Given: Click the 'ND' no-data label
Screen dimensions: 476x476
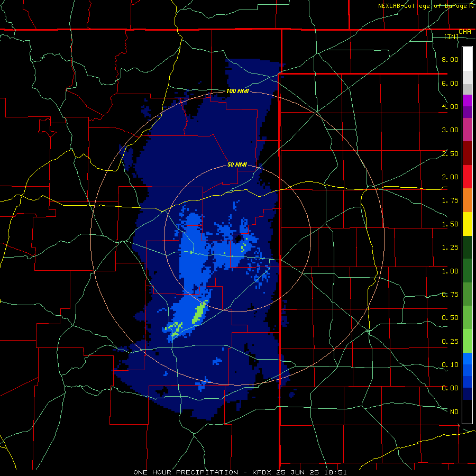Looking at the screenshot, I should tap(454, 412).
